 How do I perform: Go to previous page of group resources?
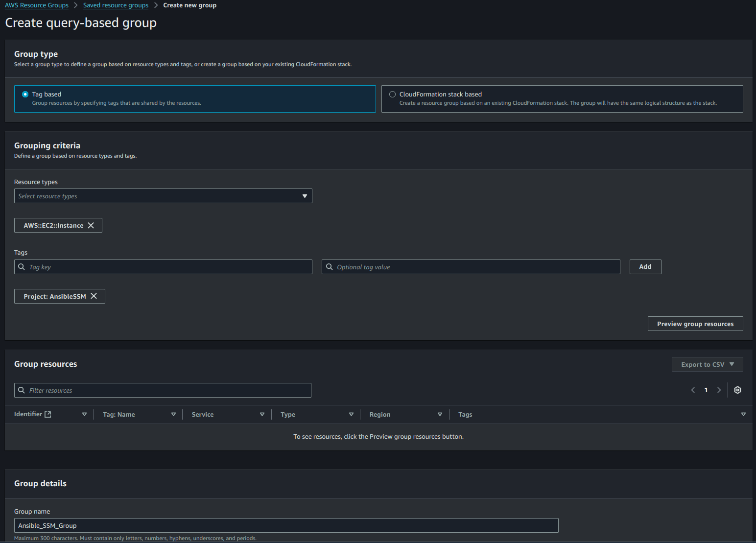[x=693, y=390]
